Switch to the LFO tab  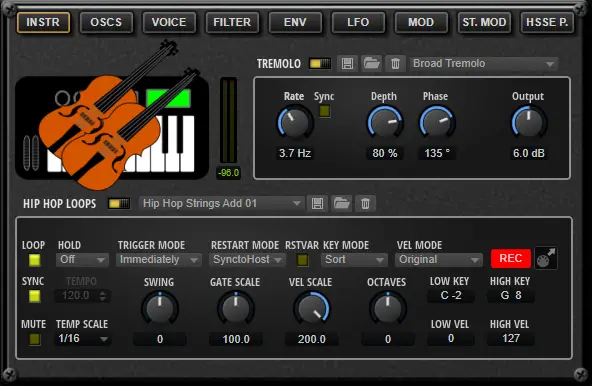coord(358,22)
